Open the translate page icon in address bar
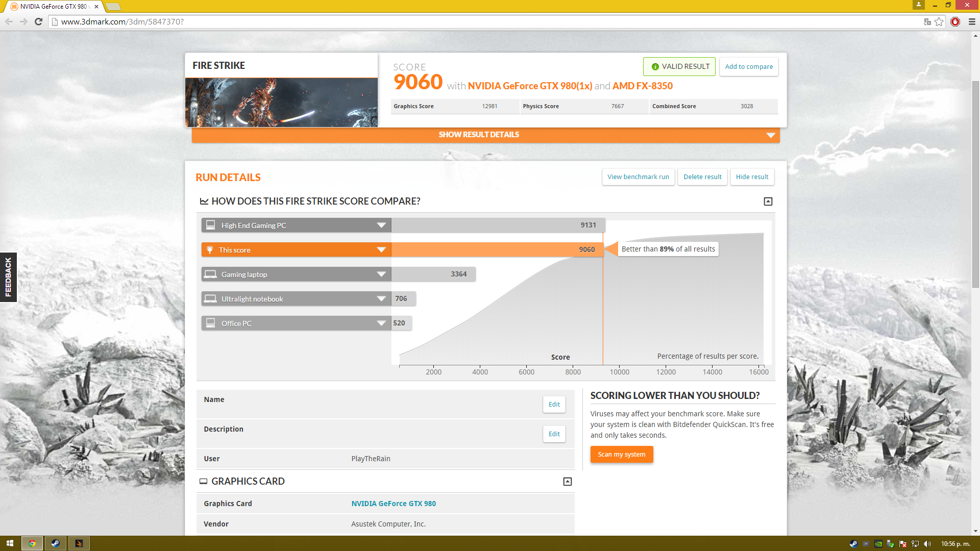The image size is (980, 551). [927, 21]
